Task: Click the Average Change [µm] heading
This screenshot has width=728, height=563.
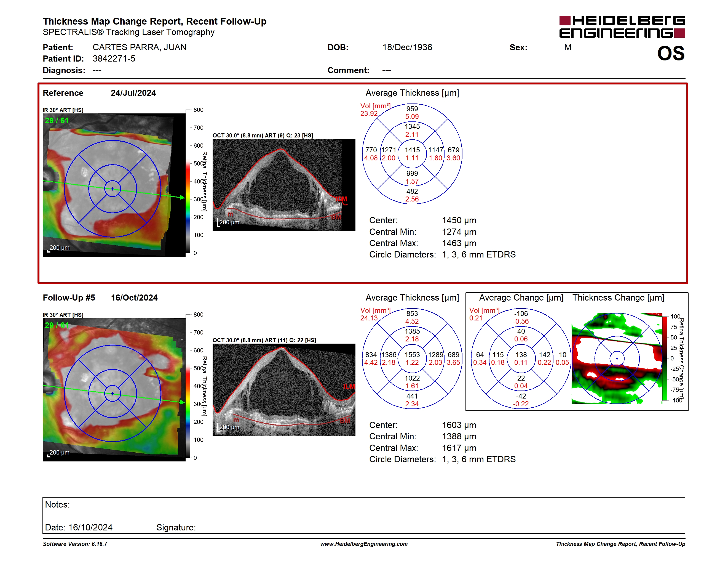Action: pos(521,298)
